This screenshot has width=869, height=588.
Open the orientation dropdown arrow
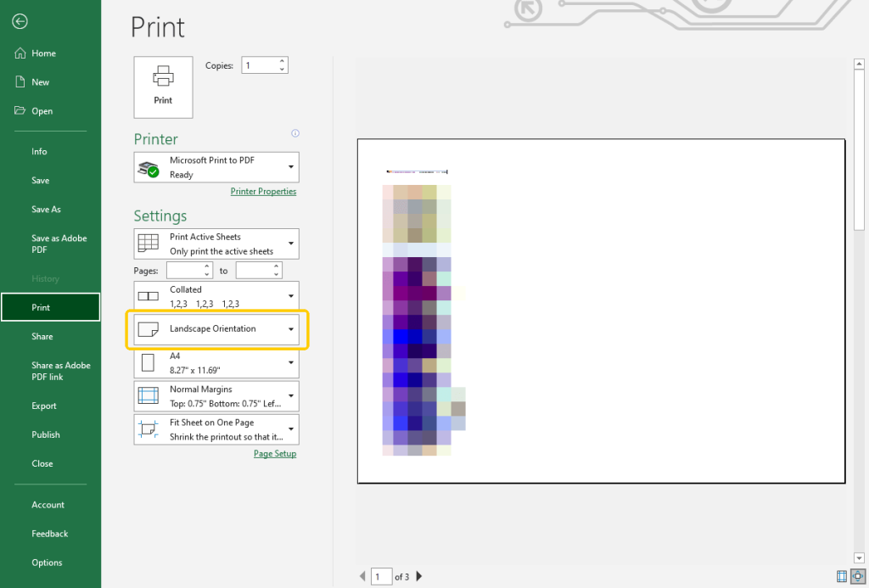coord(291,329)
